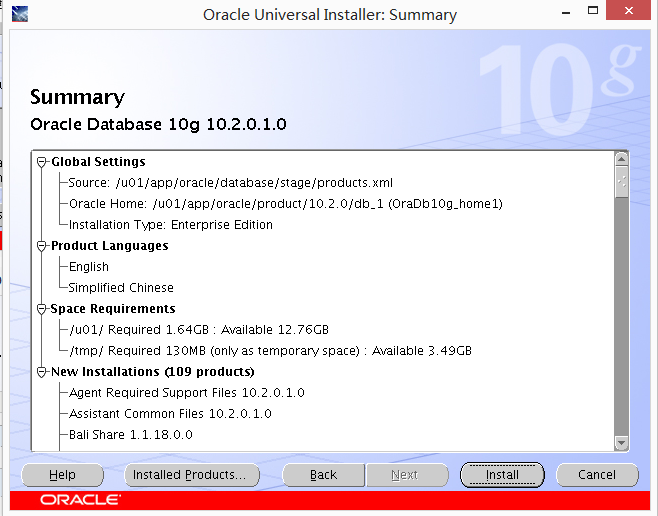Select New Installations (109 products) heading

click(x=153, y=372)
